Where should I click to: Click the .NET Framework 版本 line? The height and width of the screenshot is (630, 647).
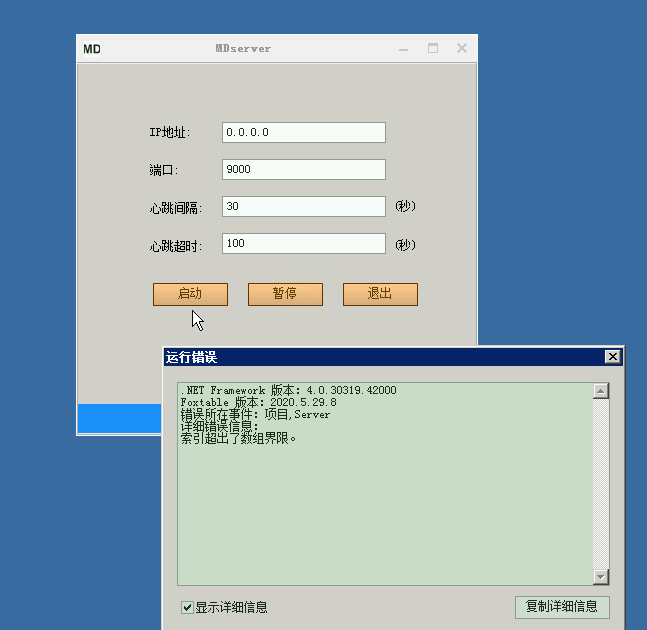288,390
